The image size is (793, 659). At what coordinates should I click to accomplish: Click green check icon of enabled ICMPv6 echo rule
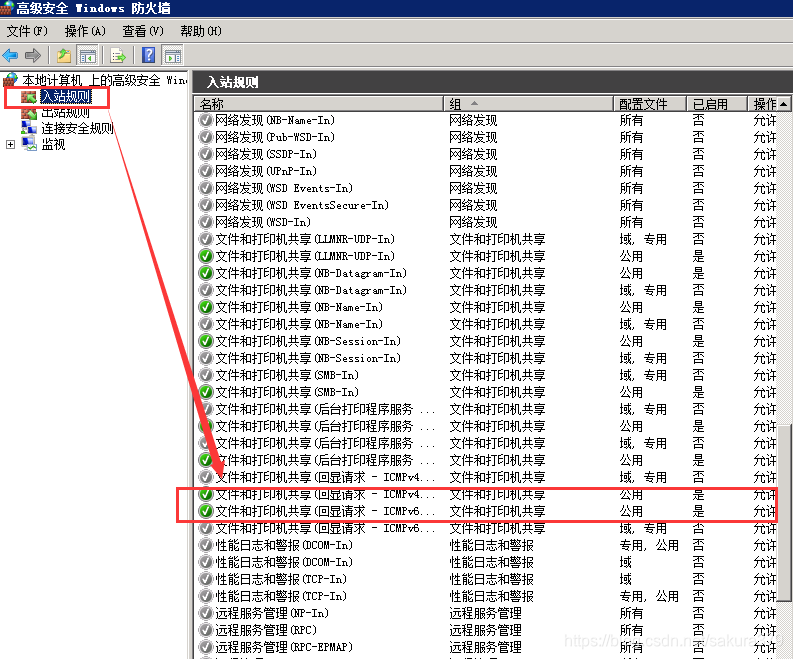[x=205, y=511]
